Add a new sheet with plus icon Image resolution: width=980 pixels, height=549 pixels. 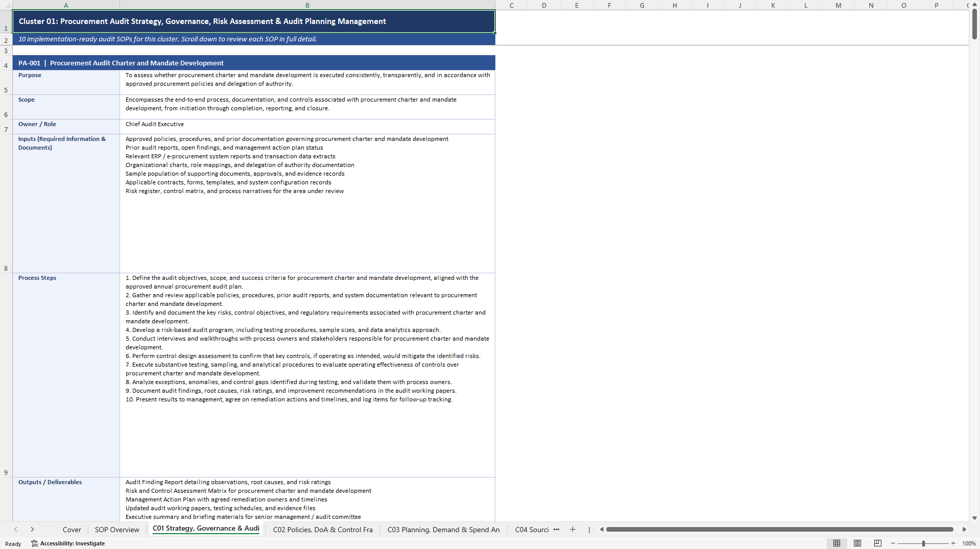point(572,530)
